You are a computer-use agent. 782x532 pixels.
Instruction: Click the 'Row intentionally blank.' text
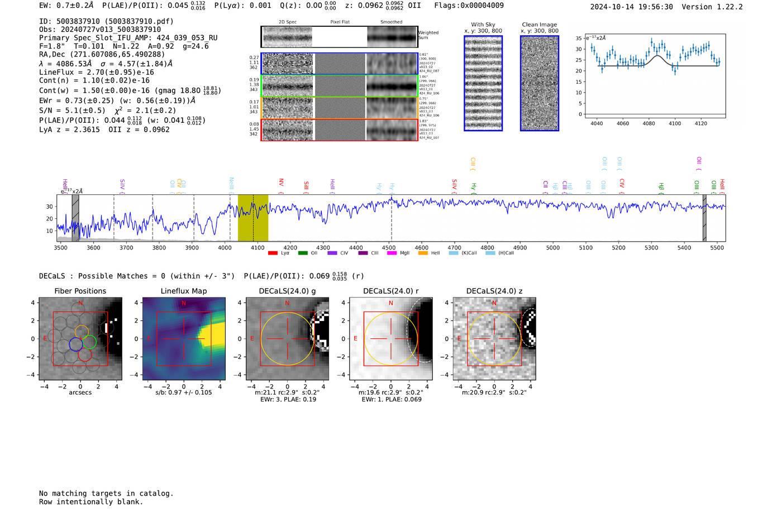(x=91, y=502)
